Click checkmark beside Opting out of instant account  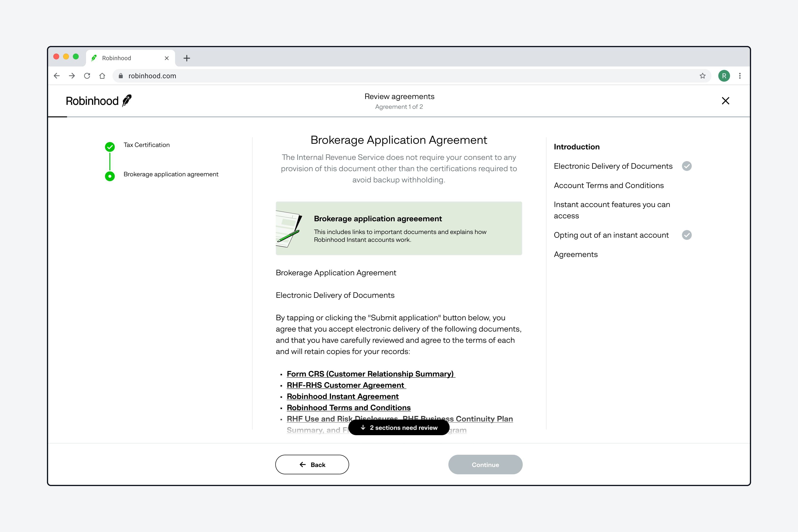pyautogui.click(x=687, y=235)
